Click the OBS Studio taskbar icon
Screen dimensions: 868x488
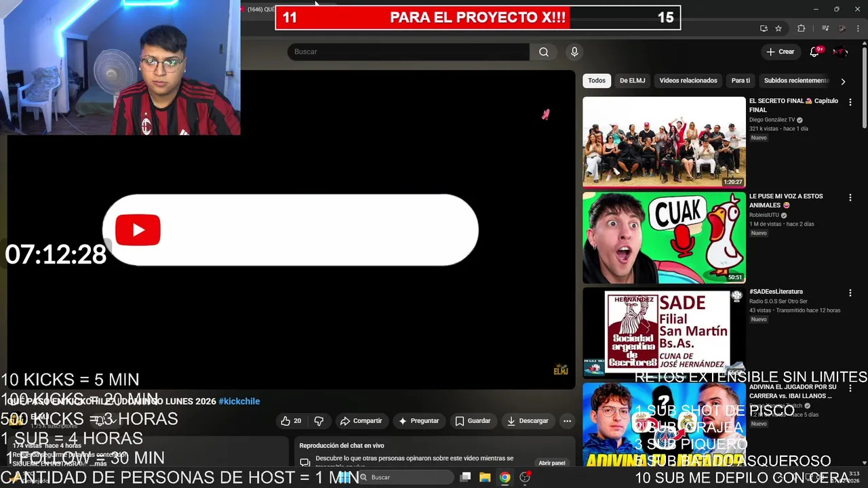[x=524, y=477]
